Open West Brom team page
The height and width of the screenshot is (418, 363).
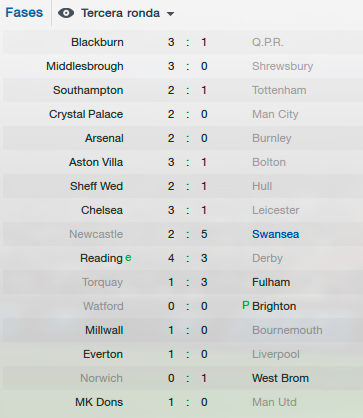pos(280,378)
